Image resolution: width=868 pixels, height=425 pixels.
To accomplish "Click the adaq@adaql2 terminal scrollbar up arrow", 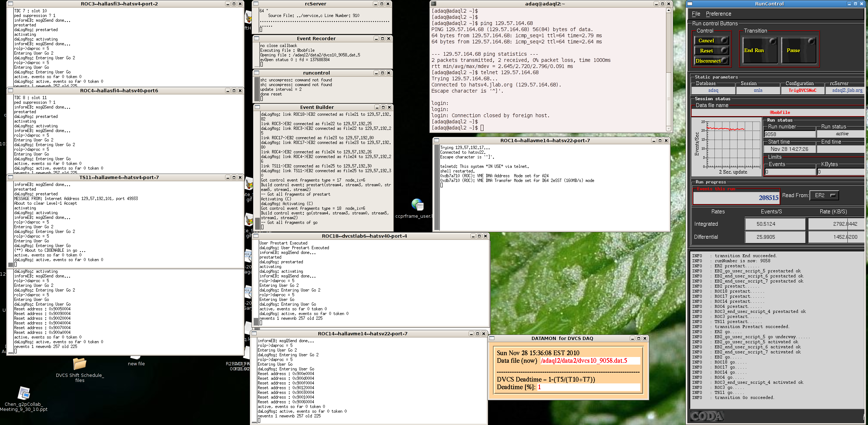I will click(669, 10).
